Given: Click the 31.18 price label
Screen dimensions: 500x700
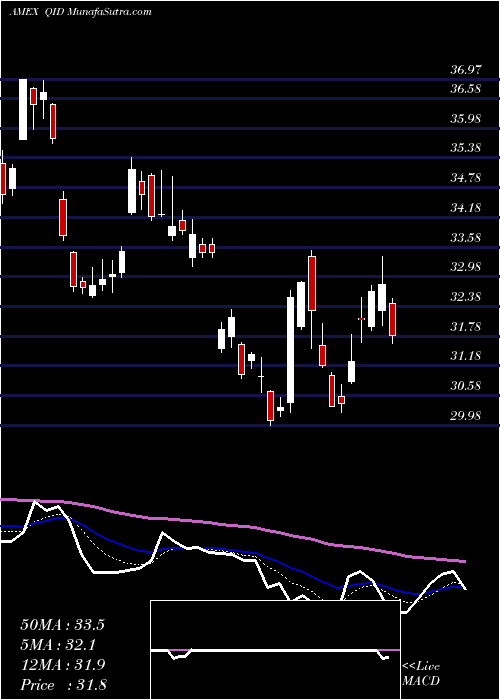Looking at the screenshot, I should (x=465, y=356).
